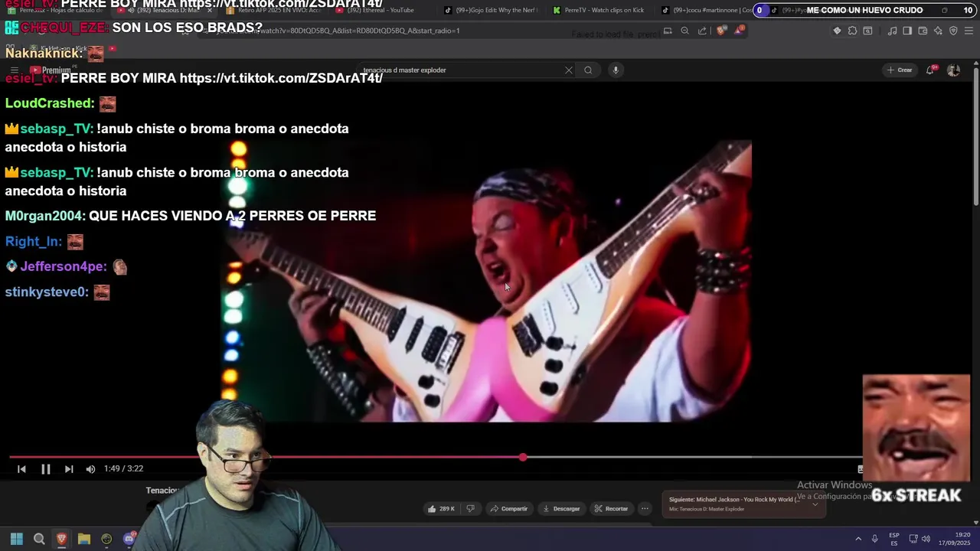The width and height of the screenshot is (980, 551).
Task: Open Brave browser in the taskbar
Action: point(61,539)
